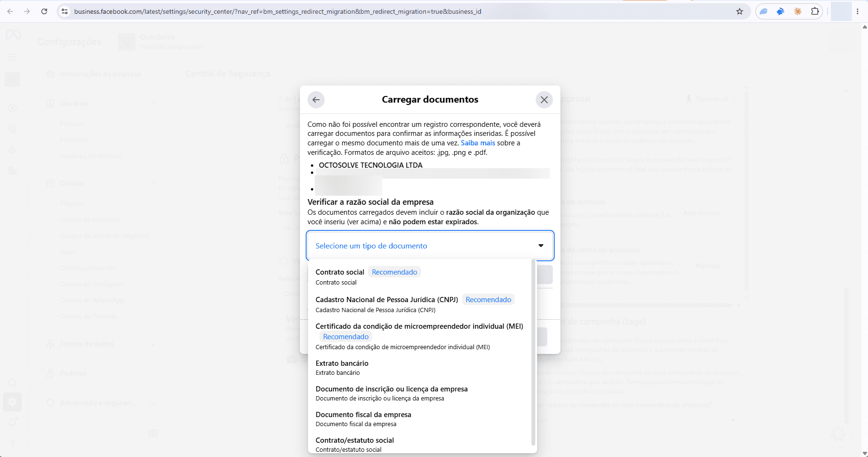This screenshot has width=868, height=457.
Task: Pick 'Certificado da condição de microempreendedor individual (MEI)'
Action: [x=420, y=336]
